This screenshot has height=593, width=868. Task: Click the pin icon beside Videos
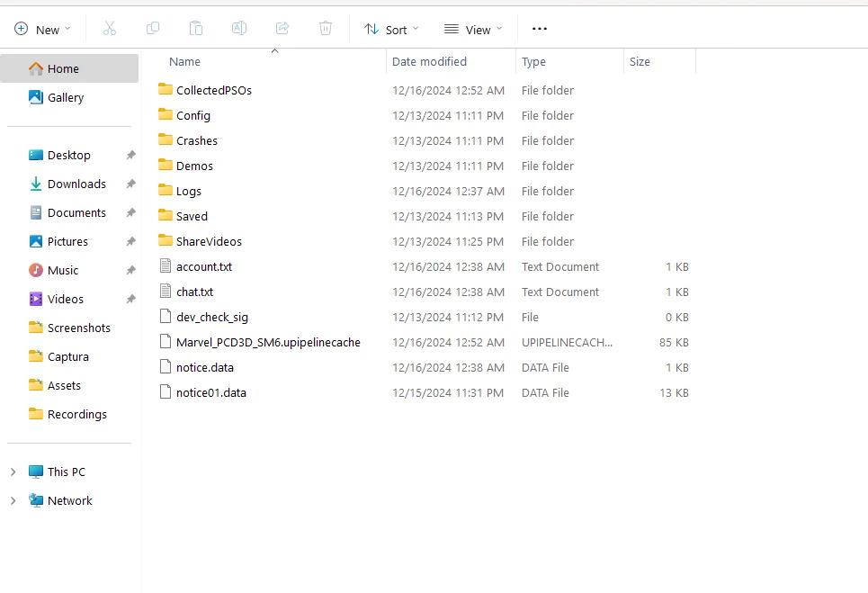point(130,299)
